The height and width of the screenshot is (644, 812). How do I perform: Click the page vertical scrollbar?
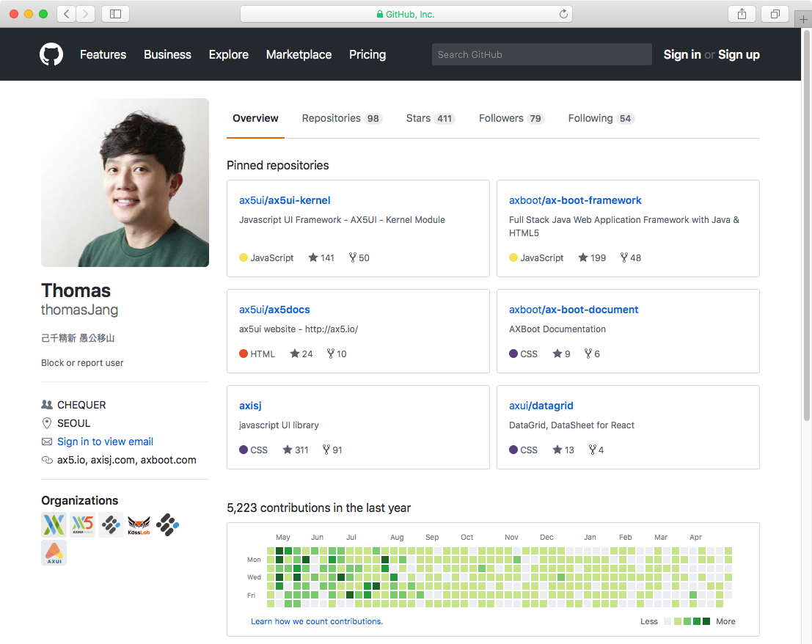(806, 225)
